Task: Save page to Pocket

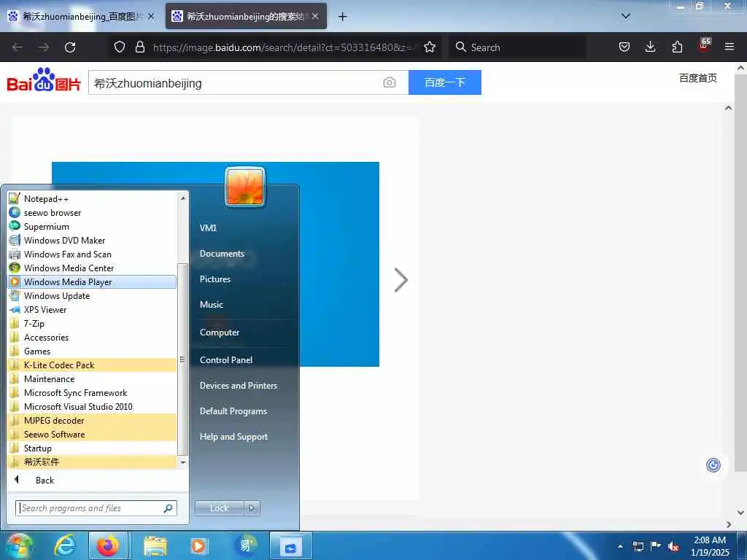Action: click(624, 47)
